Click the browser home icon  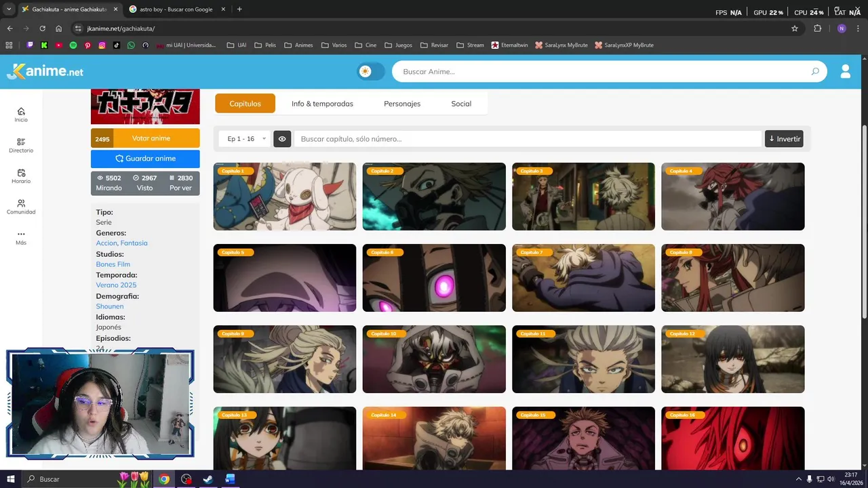(58, 28)
